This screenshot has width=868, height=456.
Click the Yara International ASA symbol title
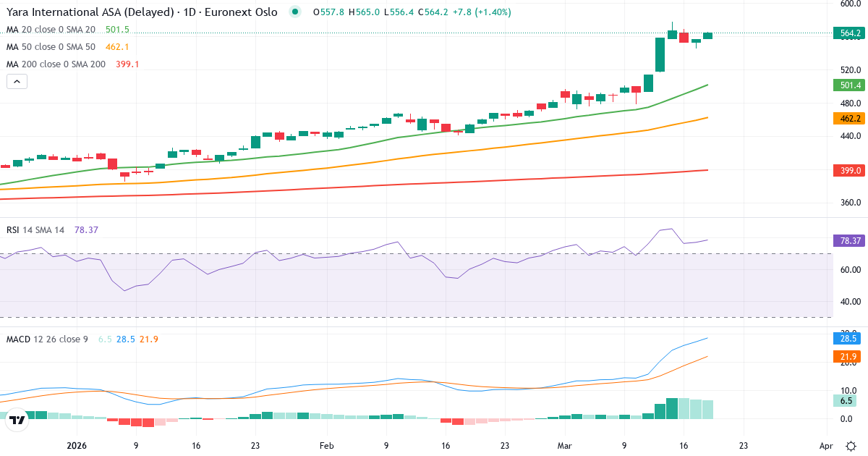(x=142, y=12)
